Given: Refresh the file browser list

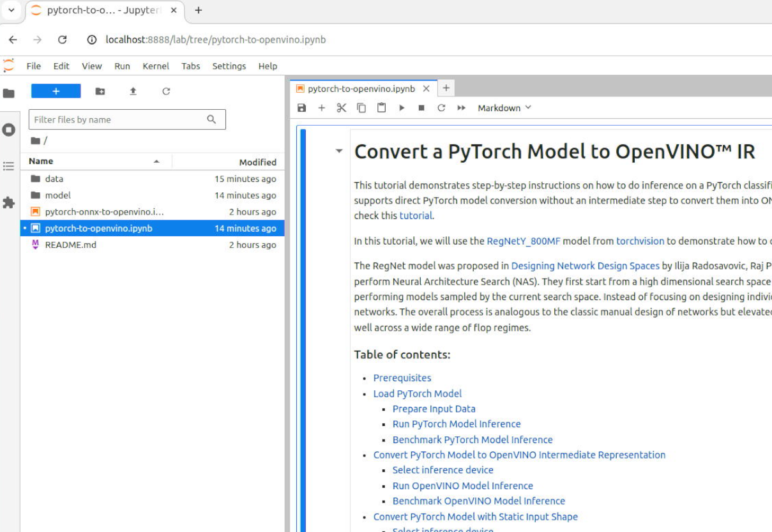Looking at the screenshot, I should (x=166, y=91).
